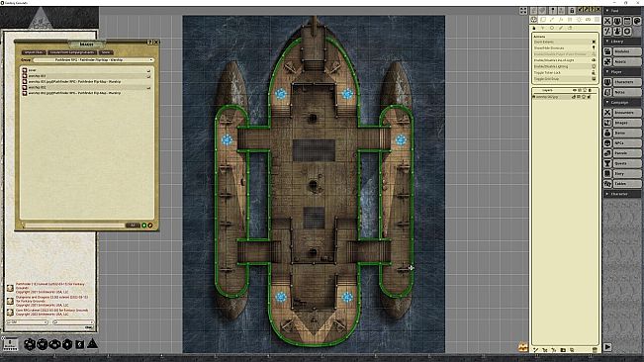The image size is (644, 362).
Task: Select the triangular d4 die in tray
Action: point(92,343)
